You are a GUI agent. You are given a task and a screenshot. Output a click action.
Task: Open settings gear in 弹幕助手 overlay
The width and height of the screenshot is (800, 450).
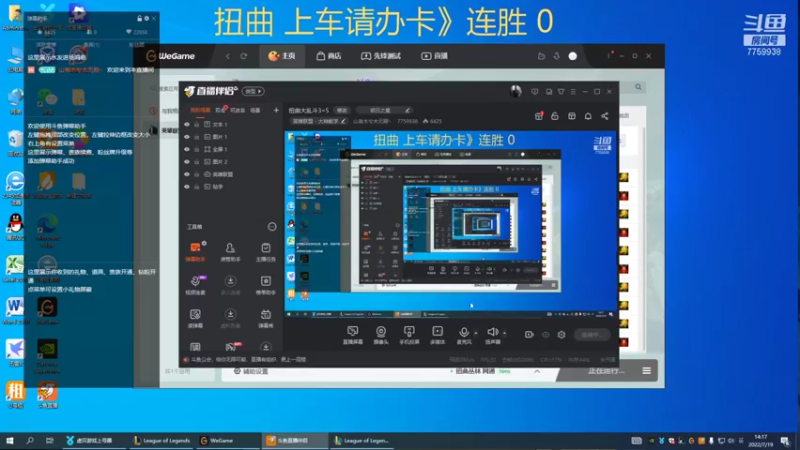point(146,18)
